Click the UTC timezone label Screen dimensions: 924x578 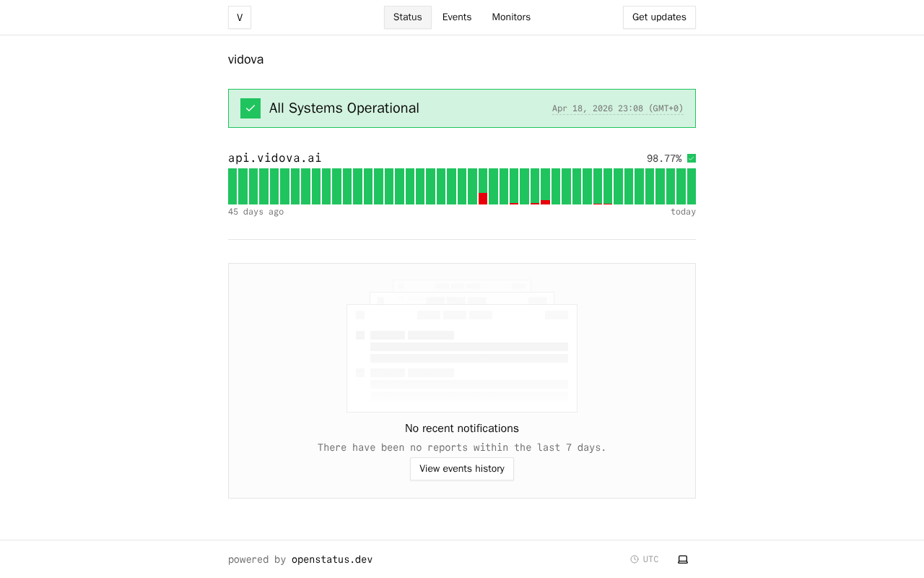[x=650, y=559]
